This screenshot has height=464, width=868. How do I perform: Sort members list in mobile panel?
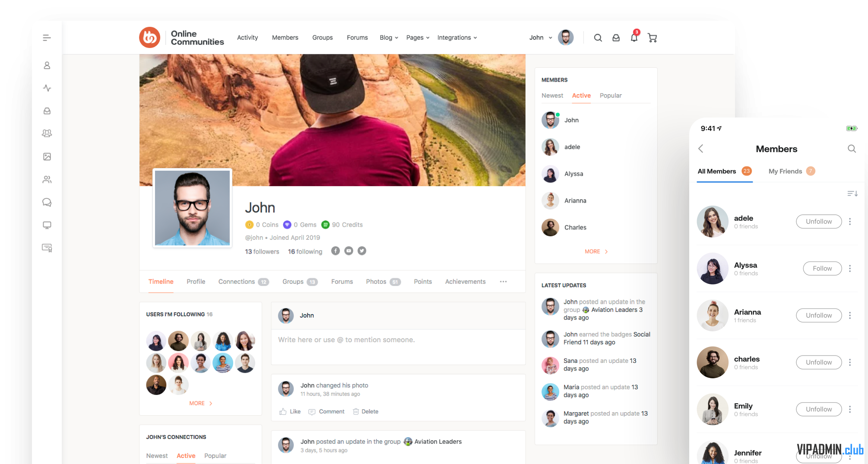852,194
